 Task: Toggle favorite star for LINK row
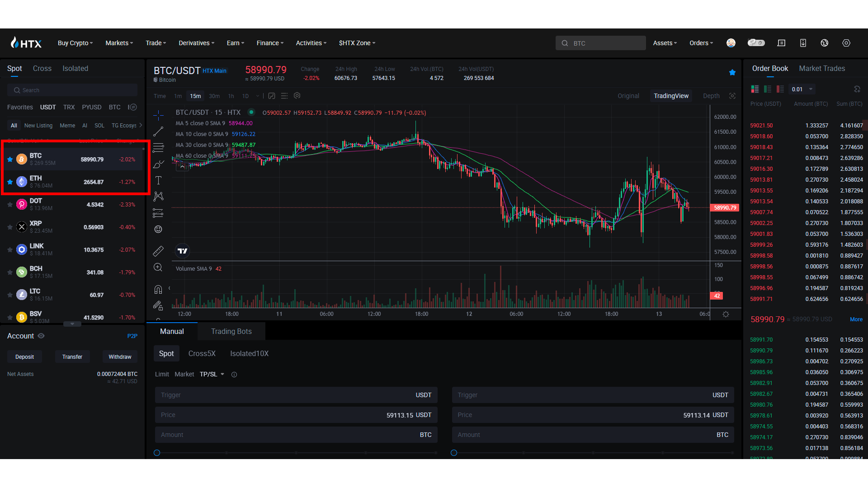[x=10, y=250]
